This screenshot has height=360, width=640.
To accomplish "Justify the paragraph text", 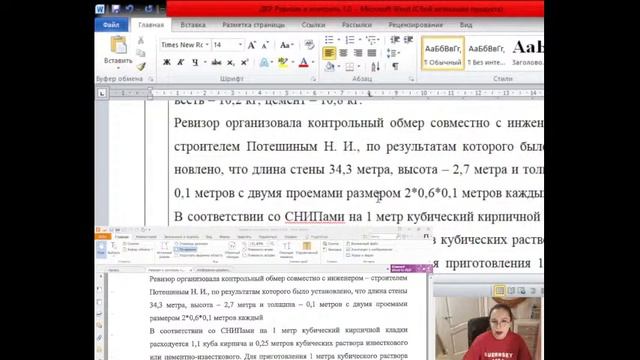I will pyautogui.click(x=372, y=53).
